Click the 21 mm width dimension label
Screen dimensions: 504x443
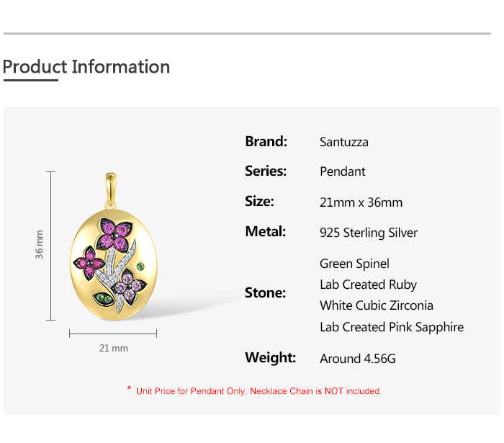pos(113,348)
